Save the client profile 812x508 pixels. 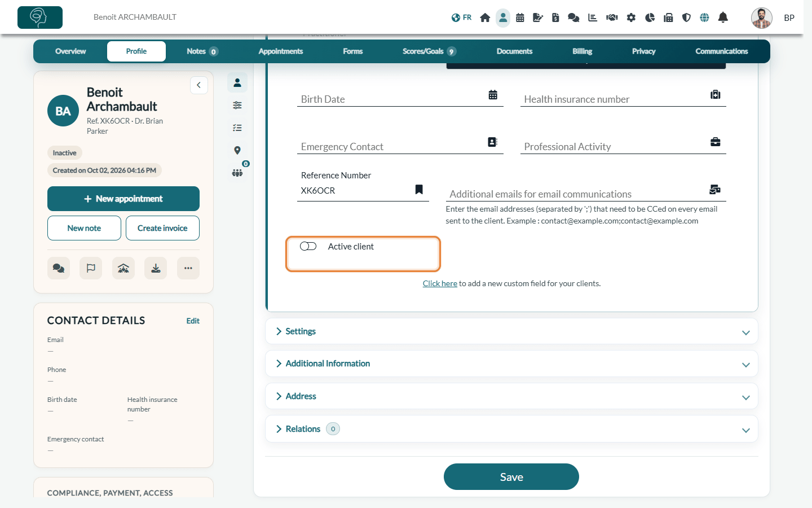(511, 477)
